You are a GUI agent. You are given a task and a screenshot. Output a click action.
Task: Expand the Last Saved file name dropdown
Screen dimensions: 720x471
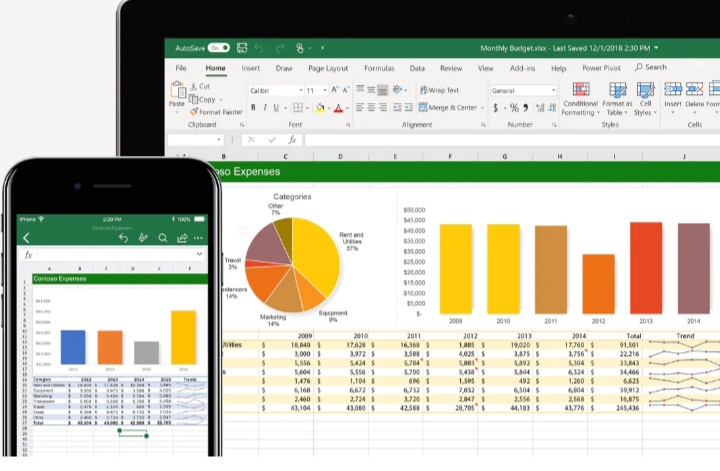(656, 48)
